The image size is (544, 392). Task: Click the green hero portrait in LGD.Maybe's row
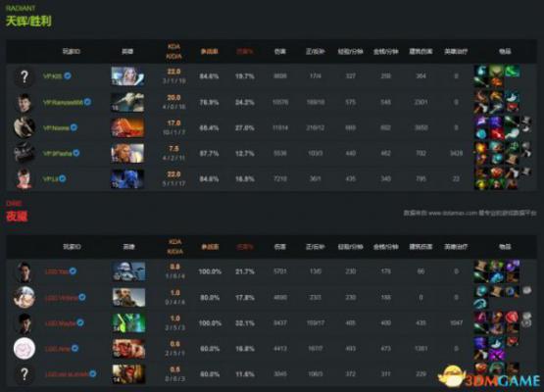pyautogui.click(x=129, y=323)
